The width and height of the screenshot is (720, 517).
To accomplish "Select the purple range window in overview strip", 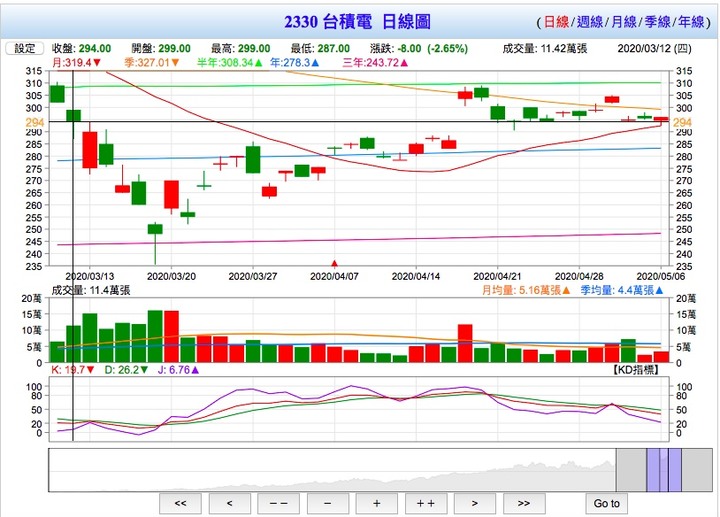I will coord(664,470).
